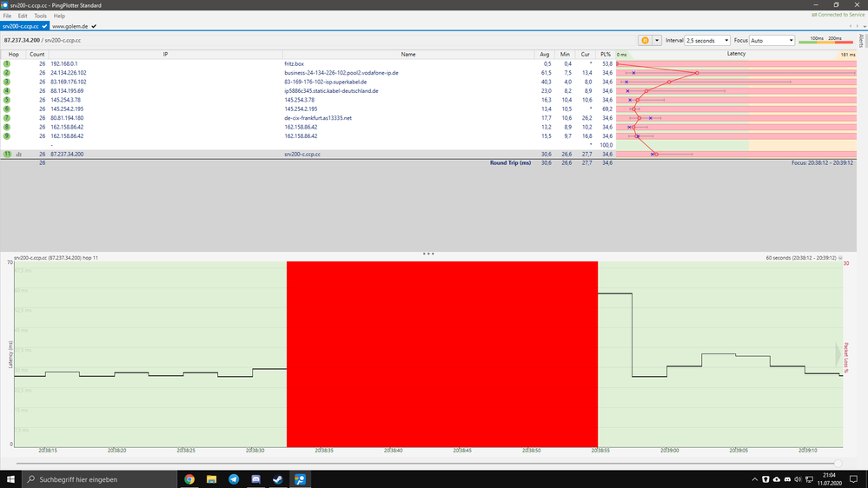This screenshot has height=488, width=868.
Task: Switch to the www.golem.de tab
Action: (x=74, y=26)
